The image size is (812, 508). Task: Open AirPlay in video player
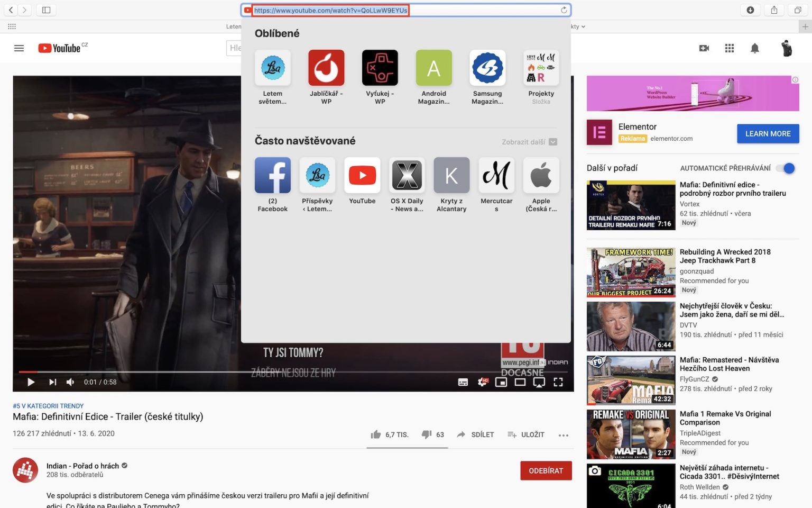click(539, 382)
